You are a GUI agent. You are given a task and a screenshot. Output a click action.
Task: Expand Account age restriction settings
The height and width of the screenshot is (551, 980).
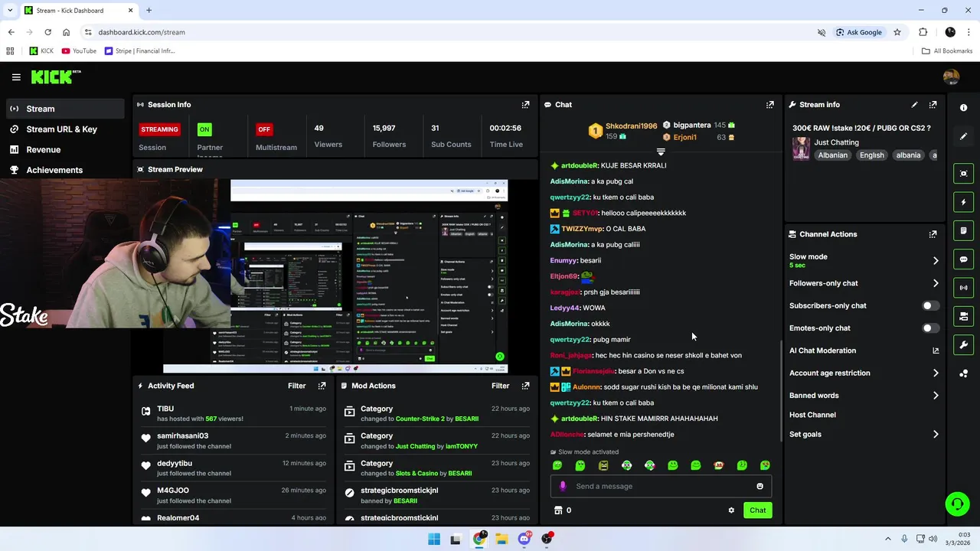pyautogui.click(x=936, y=373)
